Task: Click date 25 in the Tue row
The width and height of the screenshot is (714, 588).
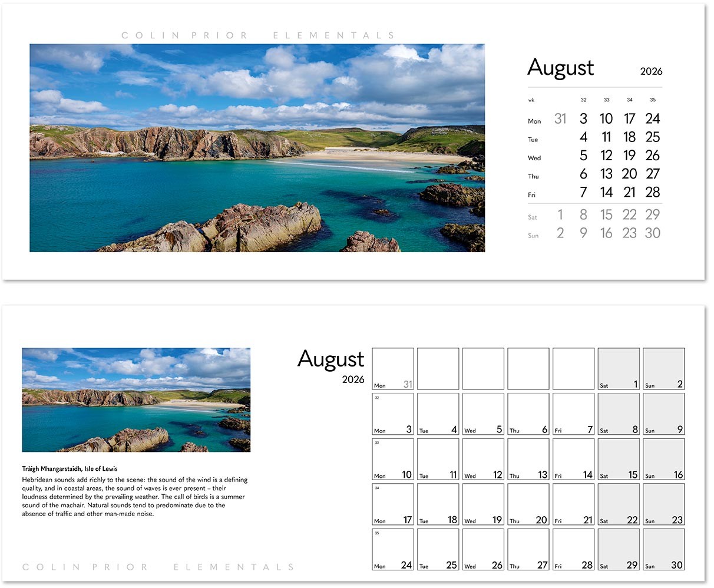Action: coord(653,137)
